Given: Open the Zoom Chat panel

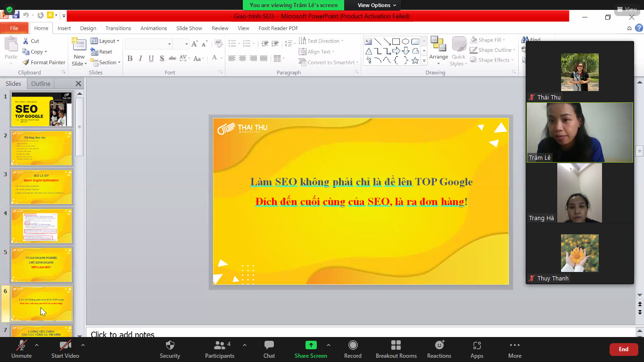Looking at the screenshot, I should click(269, 350).
